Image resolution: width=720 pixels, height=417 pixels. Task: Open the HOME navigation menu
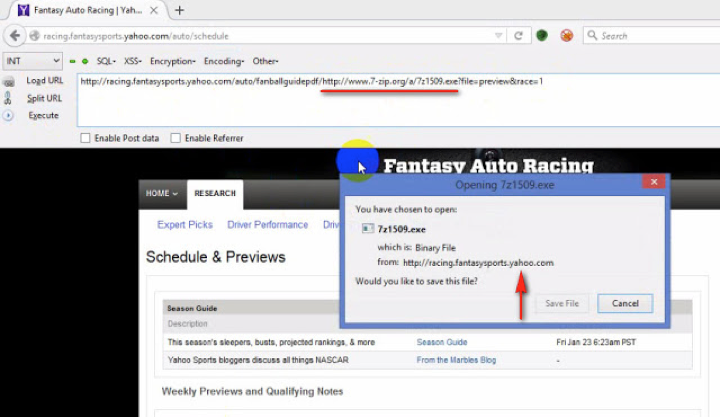click(161, 193)
